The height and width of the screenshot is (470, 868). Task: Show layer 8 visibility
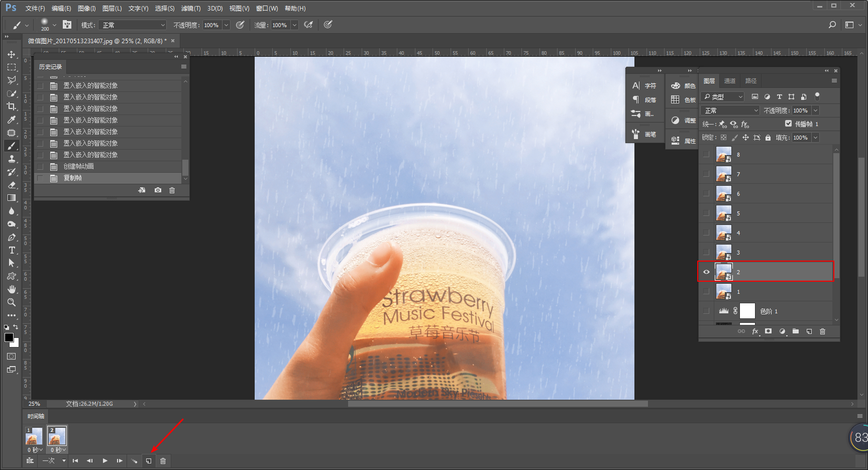click(707, 155)
